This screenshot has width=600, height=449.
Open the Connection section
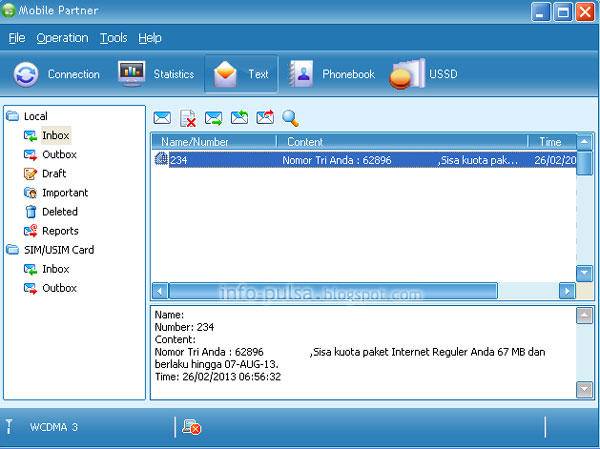[x=57, y=74]
